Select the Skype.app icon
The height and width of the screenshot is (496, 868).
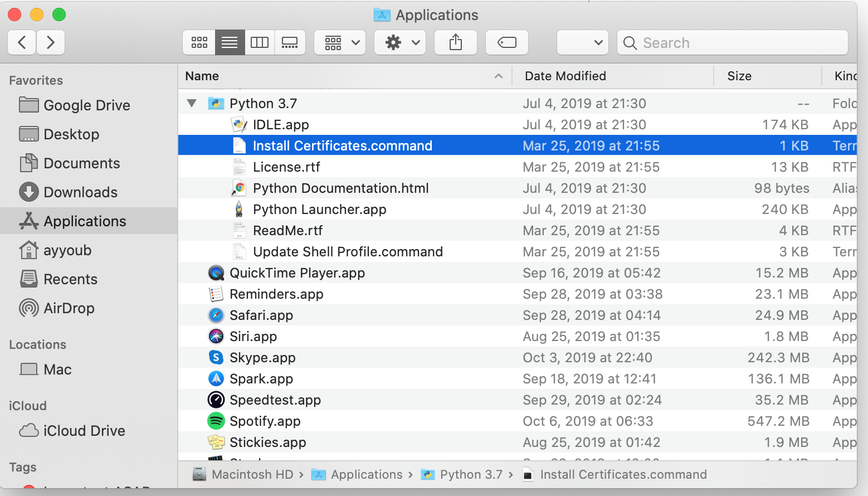[216, 358]
